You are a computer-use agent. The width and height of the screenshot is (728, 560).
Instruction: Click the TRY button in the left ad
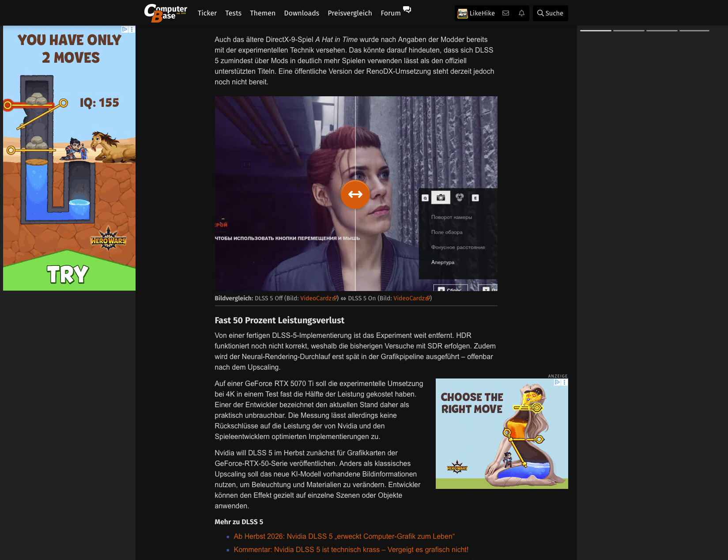(x=68, y=274)
